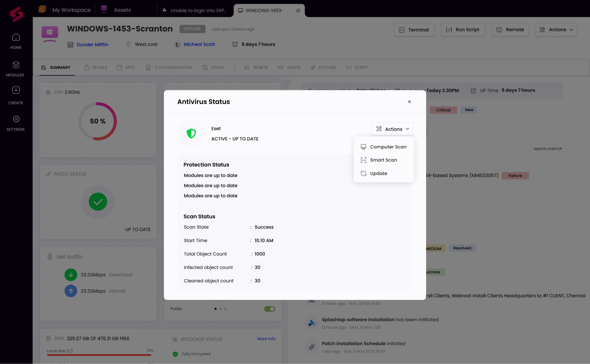The width and height of the screenshot is (590, 364).
Task: Expand the header Actions dropdown
Action: pos(556,30)
